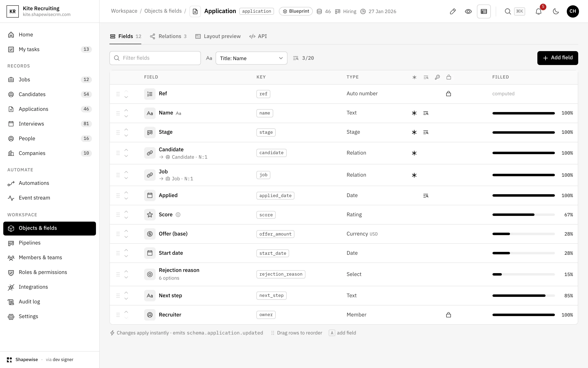The width and height of the screenshot is (588, 368).
Task: Click the Score filled progress bar
Action: [x=523, y=215]
